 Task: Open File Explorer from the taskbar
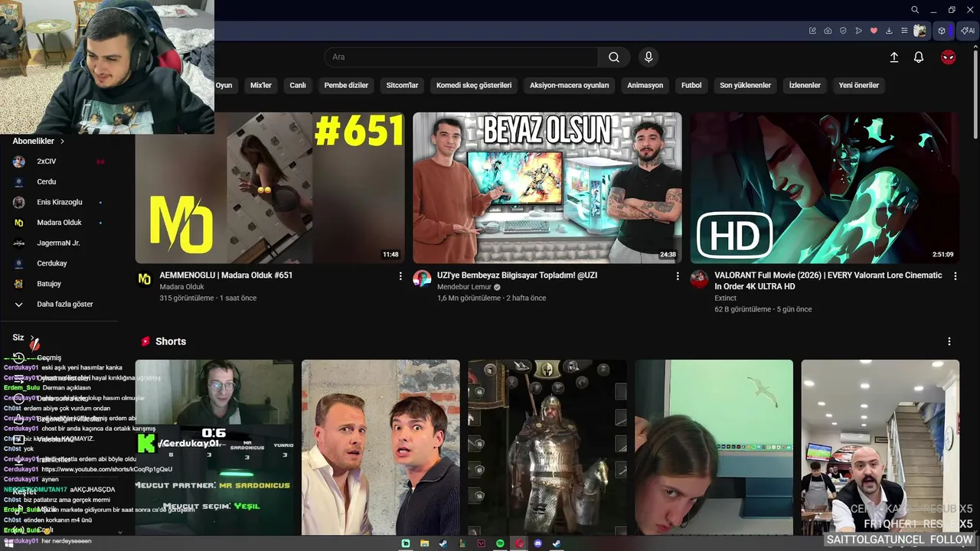424,543
